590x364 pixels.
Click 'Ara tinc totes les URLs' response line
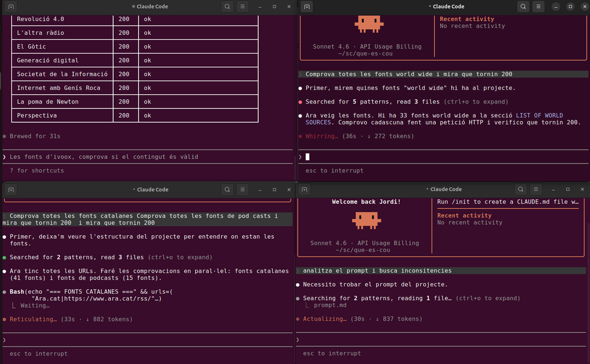pyautogui.click(x=146, y=274)
